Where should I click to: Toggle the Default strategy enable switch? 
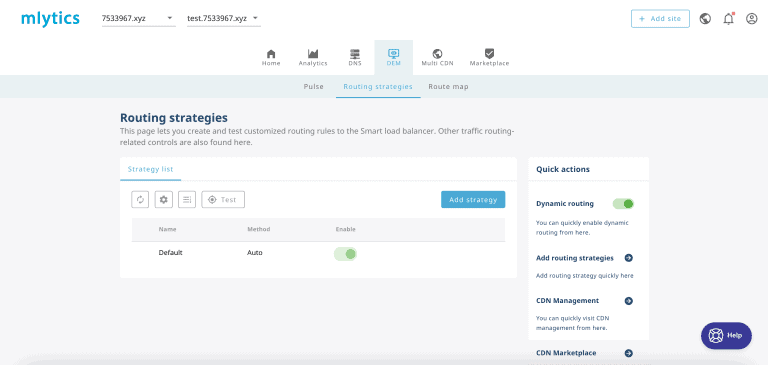345,253
